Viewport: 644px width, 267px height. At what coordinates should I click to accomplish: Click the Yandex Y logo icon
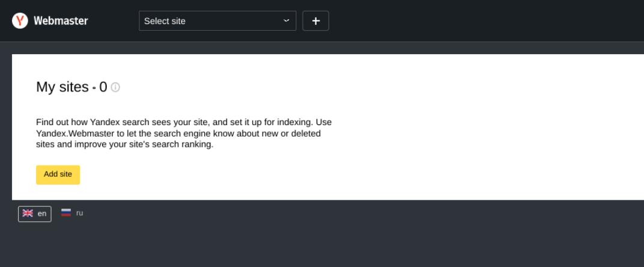pyautogui.click(x=20, y=20)
